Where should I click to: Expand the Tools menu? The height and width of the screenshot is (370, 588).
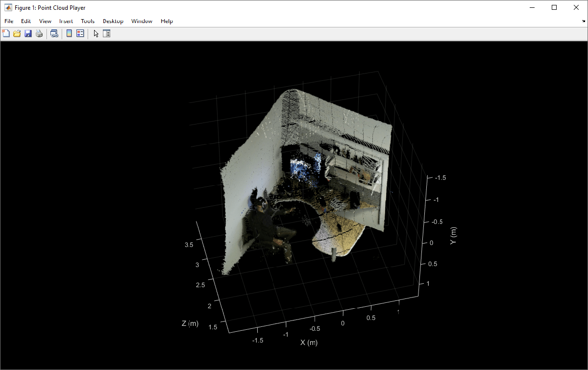88,21
